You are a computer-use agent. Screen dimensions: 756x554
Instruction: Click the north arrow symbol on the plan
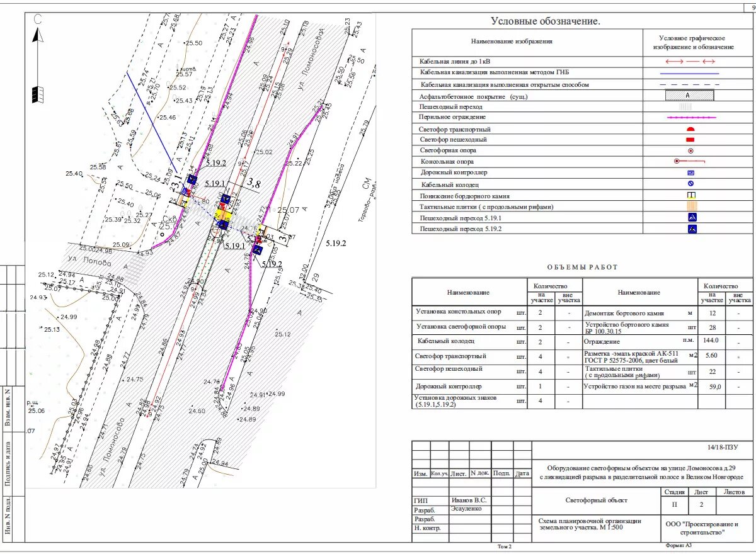click(38, 59)
